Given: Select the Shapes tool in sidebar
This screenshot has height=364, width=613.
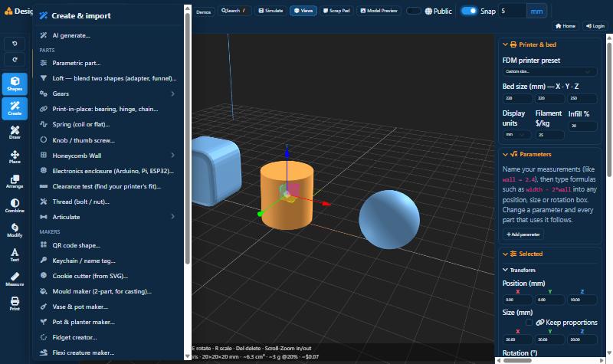Looking at the screenshot, I should [x=15, y=84].
